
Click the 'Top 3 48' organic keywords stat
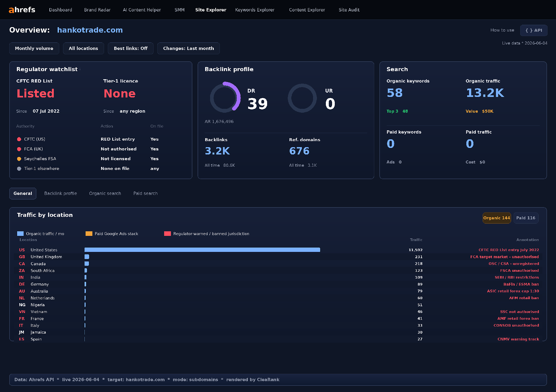click(x=397, y=111)
